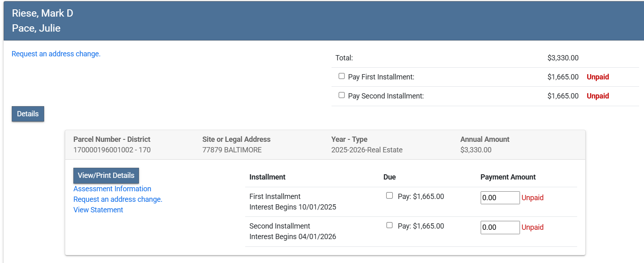Viewport: 644px width, 263px height.
Task: Click Request an address change under Assessment Information
Action: [x=118, y=199]
